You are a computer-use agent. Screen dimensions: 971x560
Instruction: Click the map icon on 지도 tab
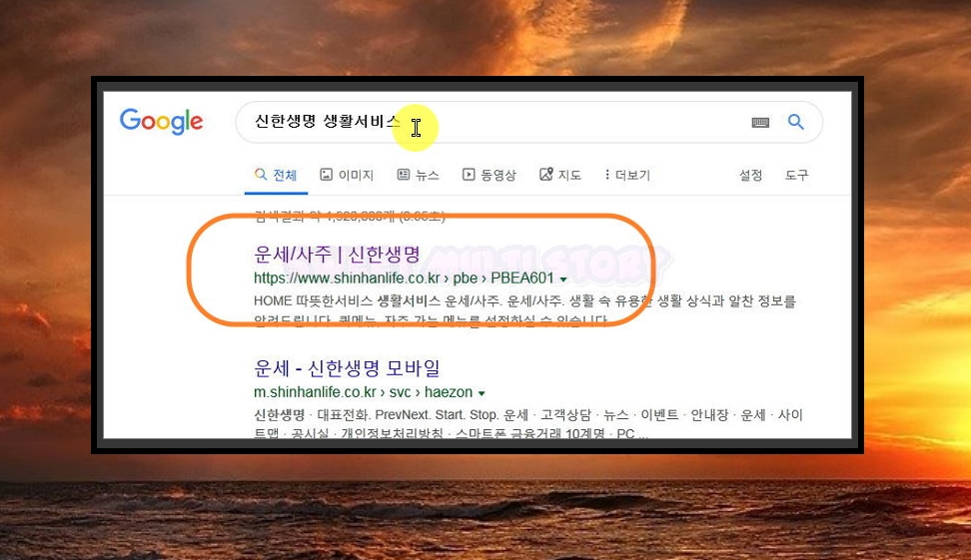546,175
